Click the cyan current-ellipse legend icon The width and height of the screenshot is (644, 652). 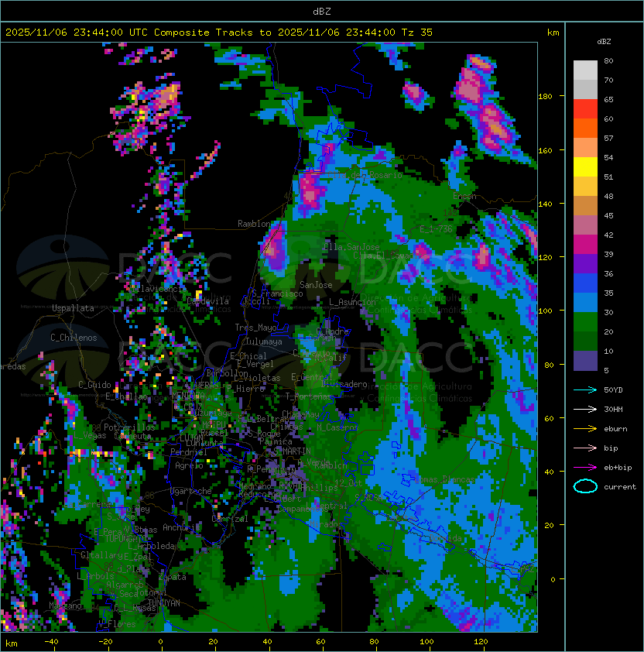coord(585,486)
